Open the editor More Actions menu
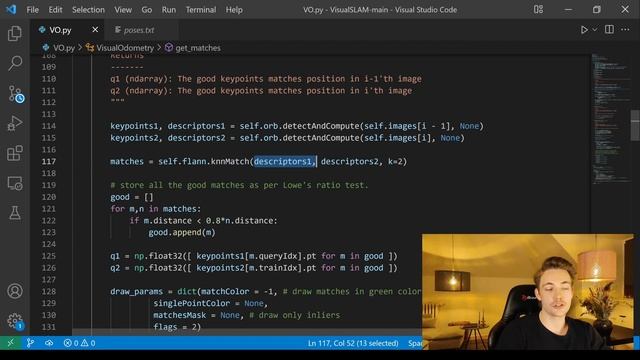 tap(625, 29)
